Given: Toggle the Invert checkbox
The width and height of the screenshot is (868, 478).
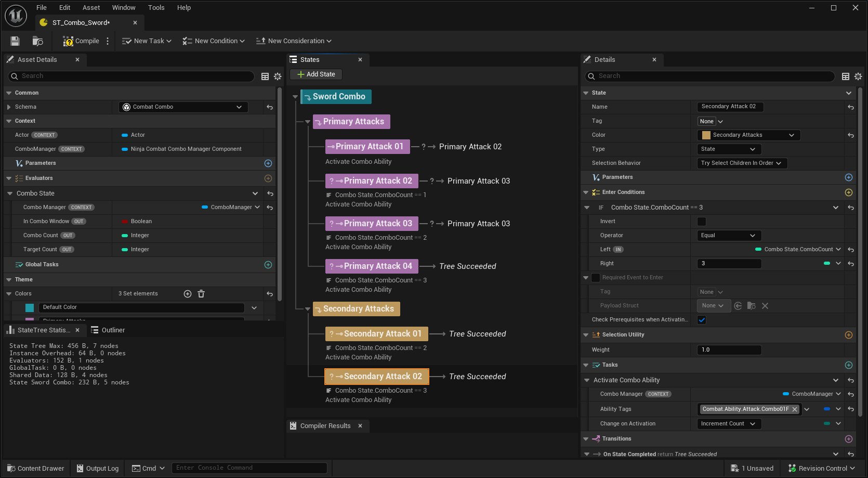Looking at the screenshot, I should click(702, 222).
